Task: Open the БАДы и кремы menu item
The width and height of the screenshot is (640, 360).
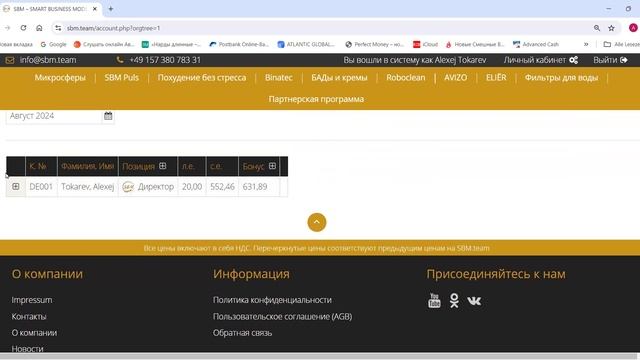Action: pyautogui.click(x=339, y=78)
